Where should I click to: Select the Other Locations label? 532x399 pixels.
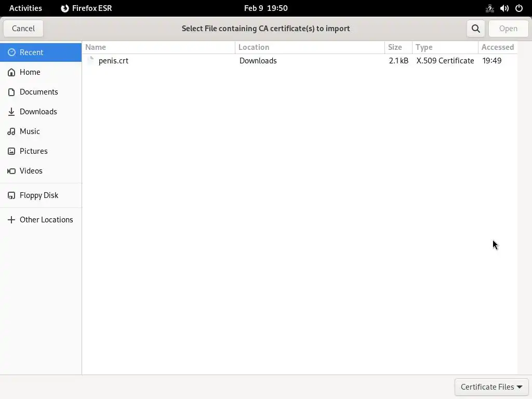click(46, 220)
